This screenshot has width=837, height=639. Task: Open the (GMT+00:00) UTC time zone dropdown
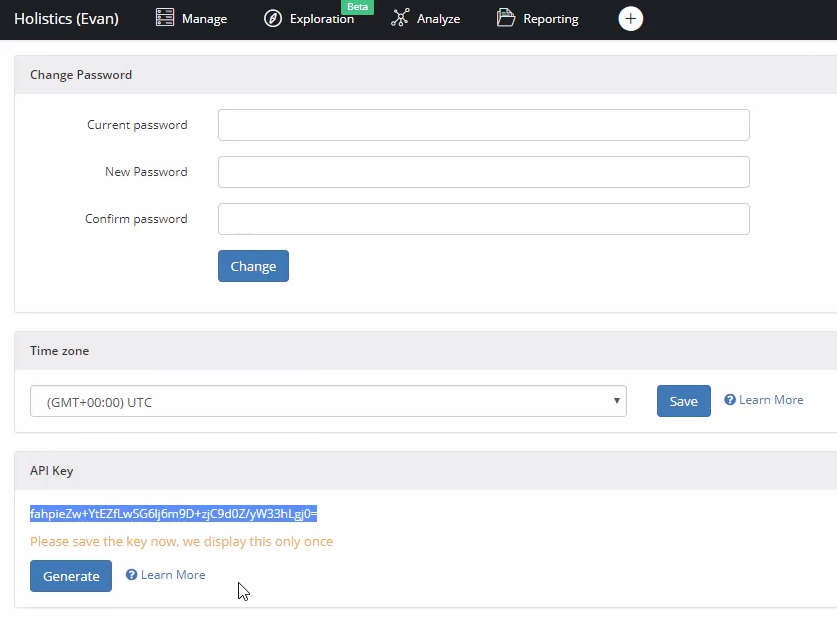coord(328,402)
